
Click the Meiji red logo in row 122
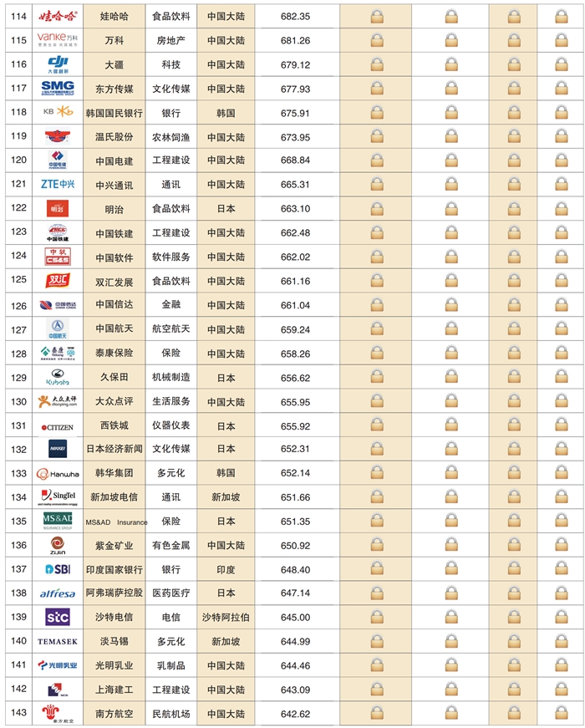pos(58,208)
